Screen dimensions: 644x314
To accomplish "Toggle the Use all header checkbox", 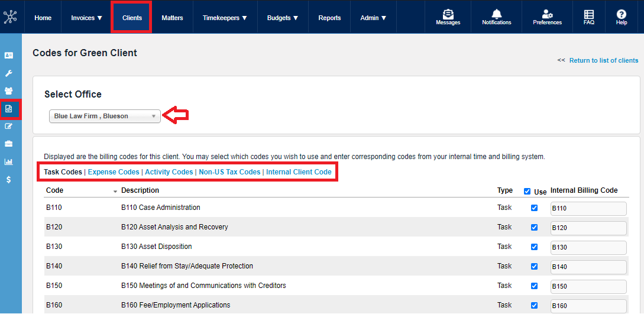I will (x=528, y=191).
